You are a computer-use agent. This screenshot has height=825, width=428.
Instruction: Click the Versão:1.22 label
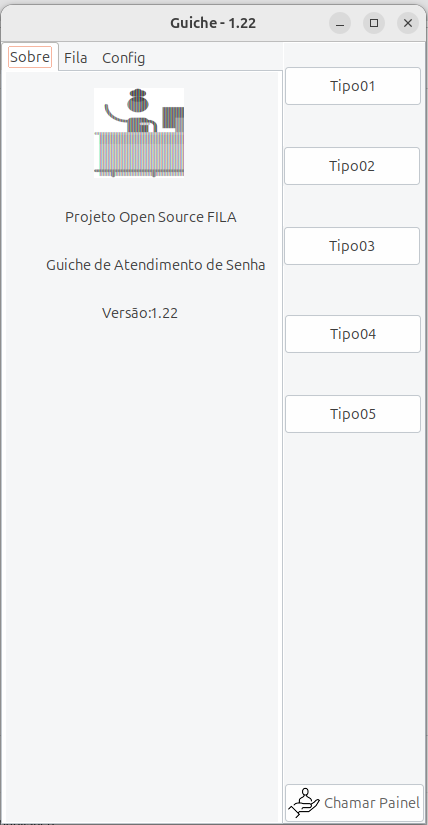(140, 313)
